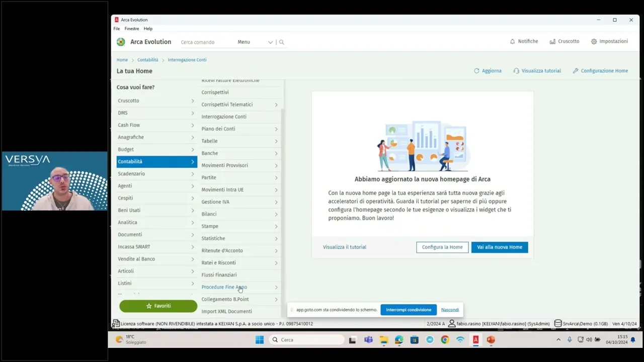Click Interrompi condivisione button

[x=409, y=310]
